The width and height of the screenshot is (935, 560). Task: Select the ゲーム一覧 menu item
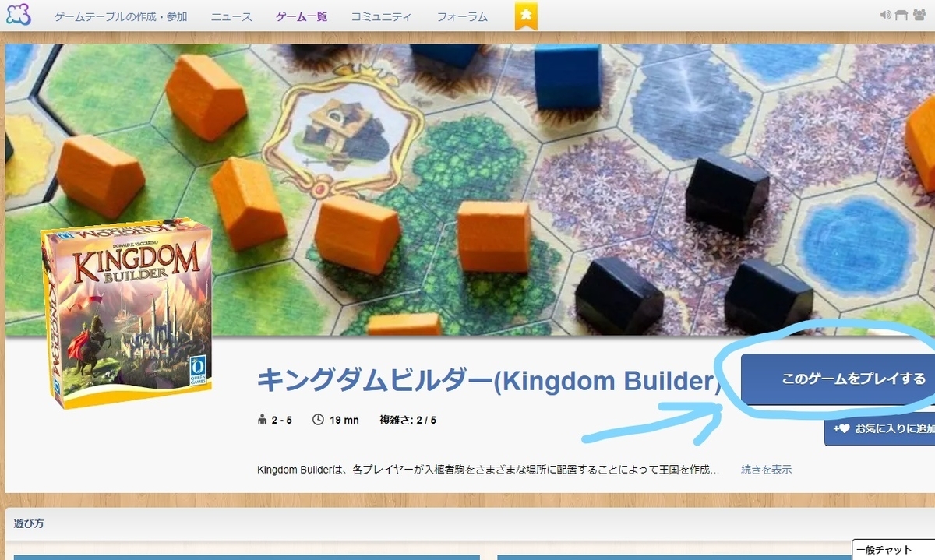302,16
